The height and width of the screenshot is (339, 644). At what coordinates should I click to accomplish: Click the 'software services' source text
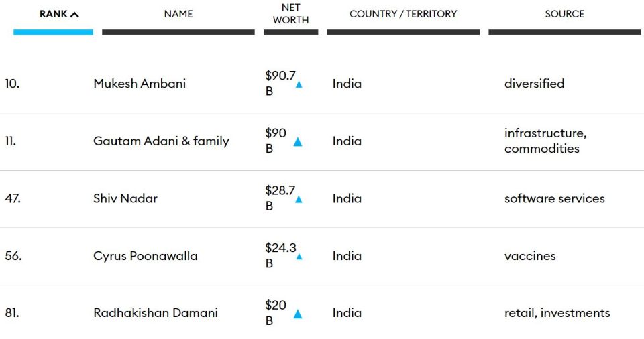[555, 198]
